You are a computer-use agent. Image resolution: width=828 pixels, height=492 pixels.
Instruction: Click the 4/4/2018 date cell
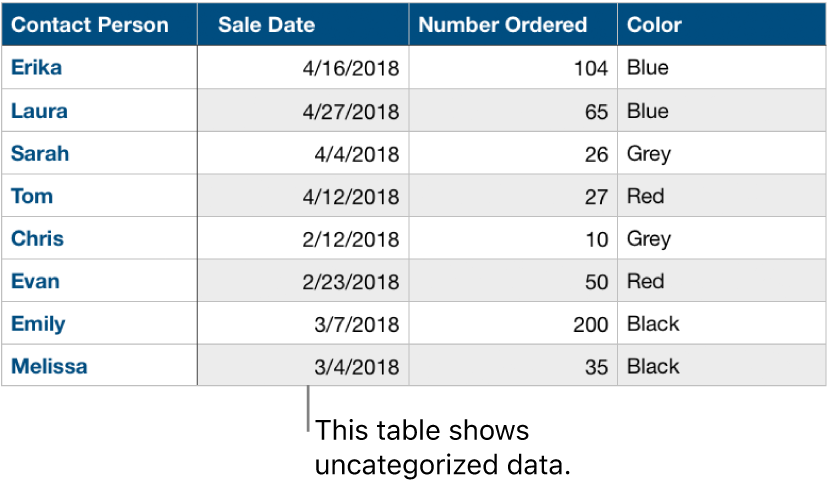click(x=357, y=155)
